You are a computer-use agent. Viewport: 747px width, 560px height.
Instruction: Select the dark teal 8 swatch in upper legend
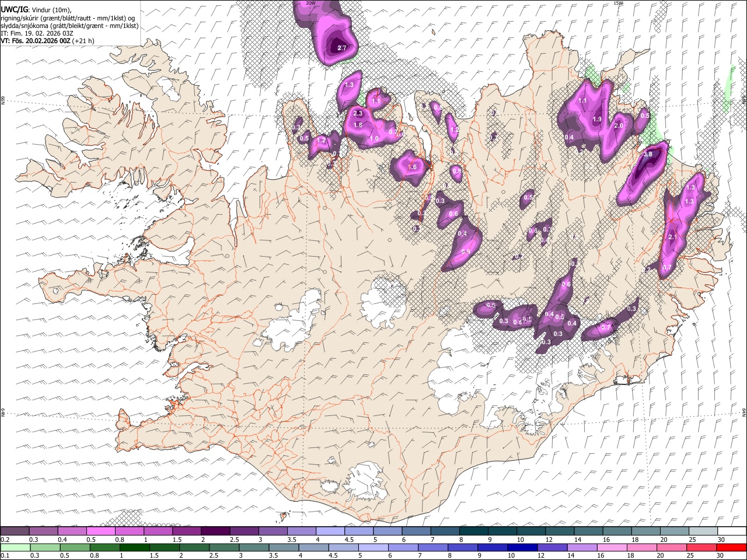(473, 531)
